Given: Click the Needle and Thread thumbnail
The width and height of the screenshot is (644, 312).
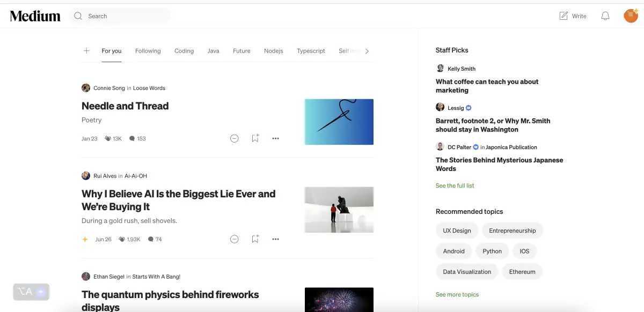Looking at the screenshot, I should (339, 122).
